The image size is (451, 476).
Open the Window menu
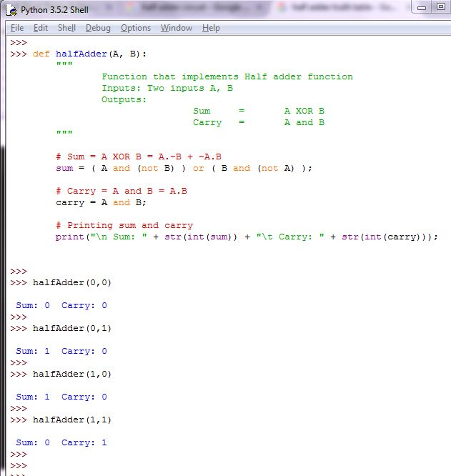[x=176, y=28]
